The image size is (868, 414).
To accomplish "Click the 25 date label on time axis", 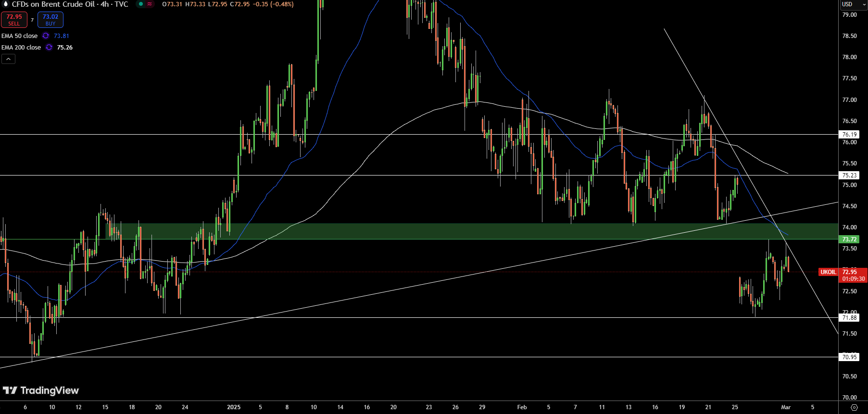I will [x=735, y=407].
